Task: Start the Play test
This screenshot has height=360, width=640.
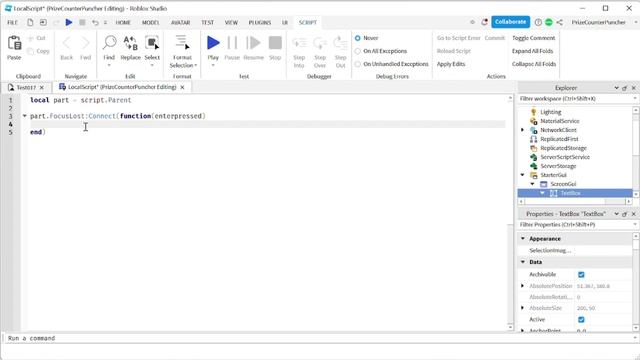Action: point(213,42)
